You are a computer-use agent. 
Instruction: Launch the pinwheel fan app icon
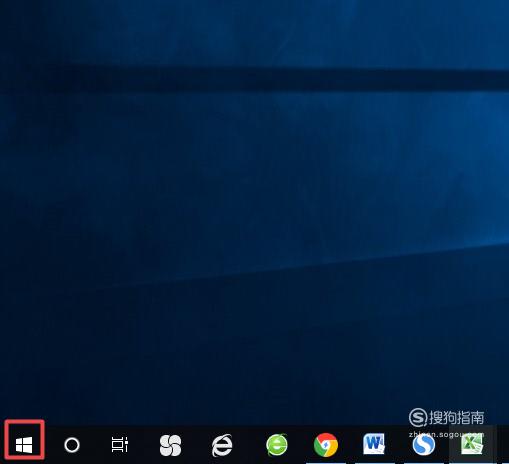click(171, 445)
